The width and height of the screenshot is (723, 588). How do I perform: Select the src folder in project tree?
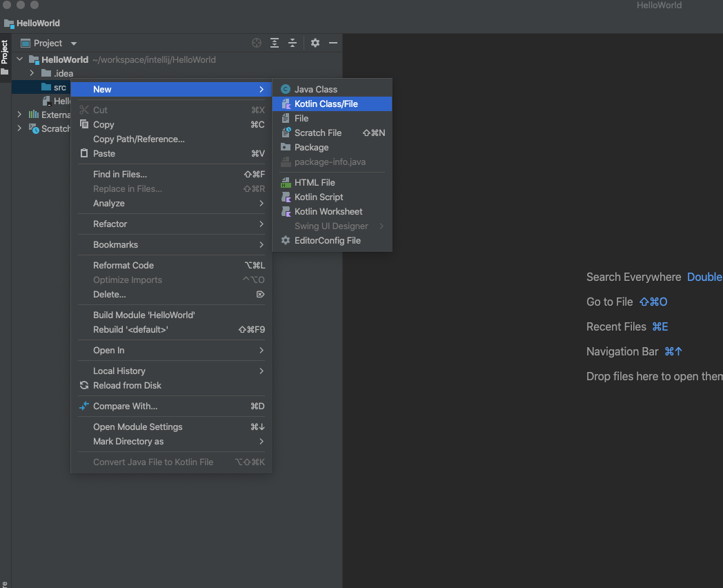click(60, 87)
